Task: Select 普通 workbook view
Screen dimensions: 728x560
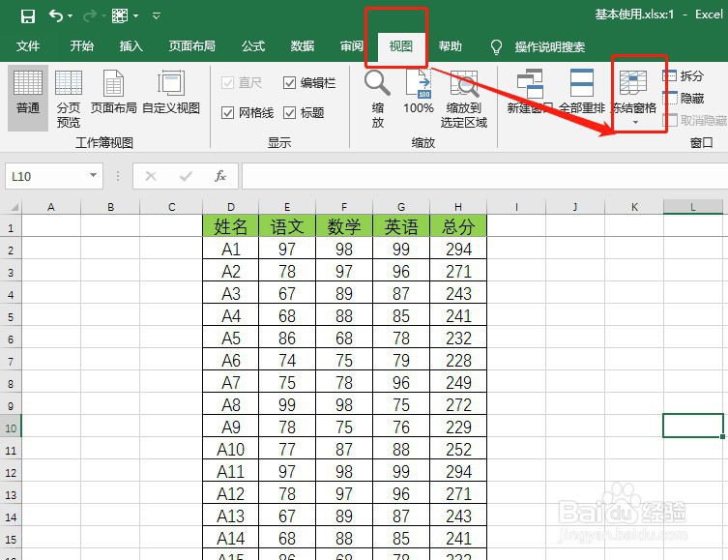Action: (x=28, y=98)
